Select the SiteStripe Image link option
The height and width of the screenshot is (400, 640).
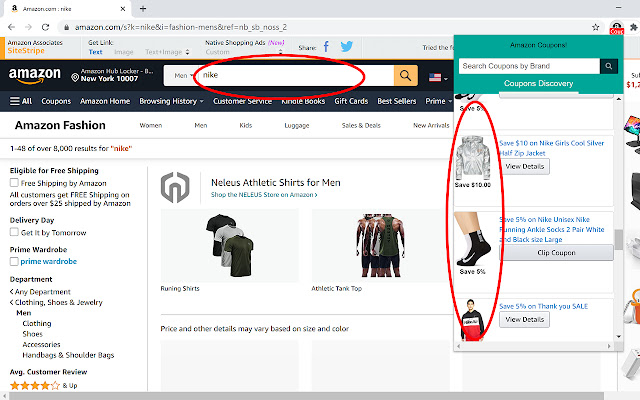coord(124,52)
